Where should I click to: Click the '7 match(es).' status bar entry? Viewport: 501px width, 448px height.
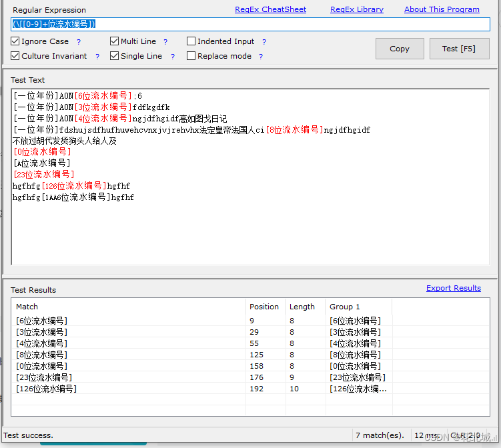click(x=380, y=435)
